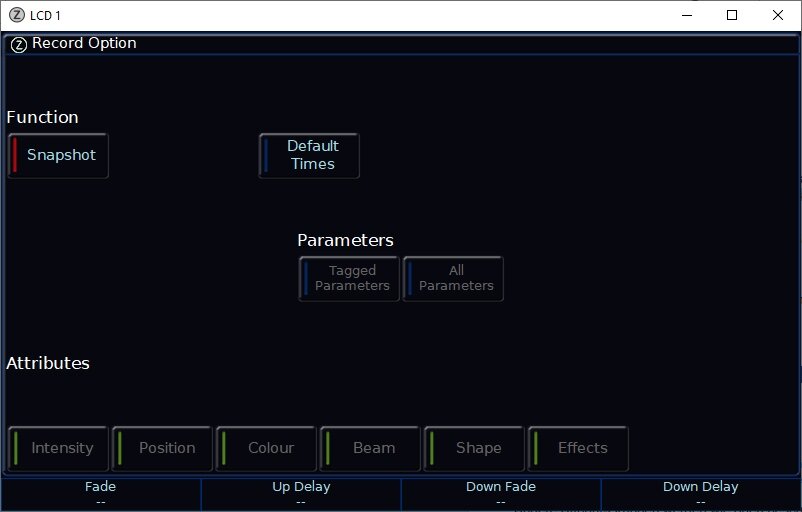Toggle the Shape attribute button
The height and width of the screenshot is (512, 802).
click(x=474, y=448)
